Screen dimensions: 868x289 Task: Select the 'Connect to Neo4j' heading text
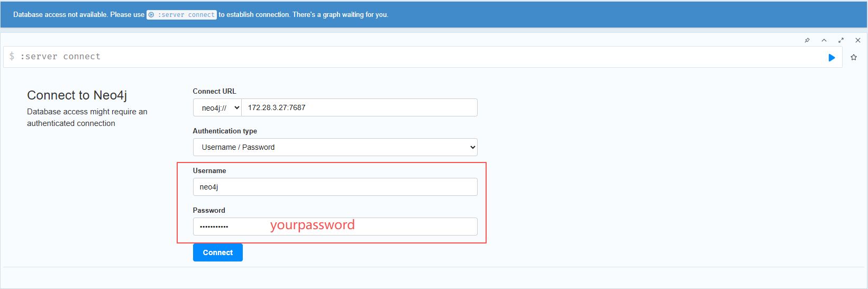point(77,95)
